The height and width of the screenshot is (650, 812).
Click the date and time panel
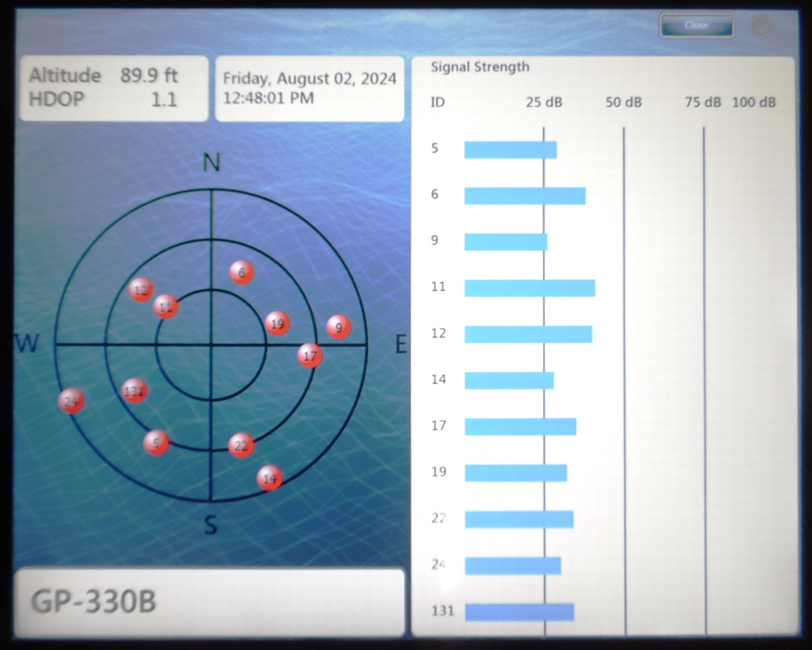(x=310, y=89)
